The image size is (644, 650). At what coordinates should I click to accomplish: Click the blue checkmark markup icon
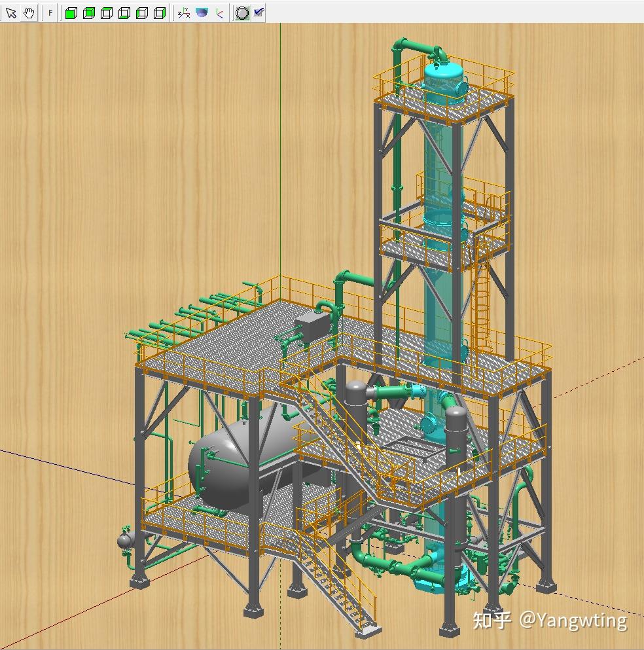pyautogui.click(x=259, y=12)
